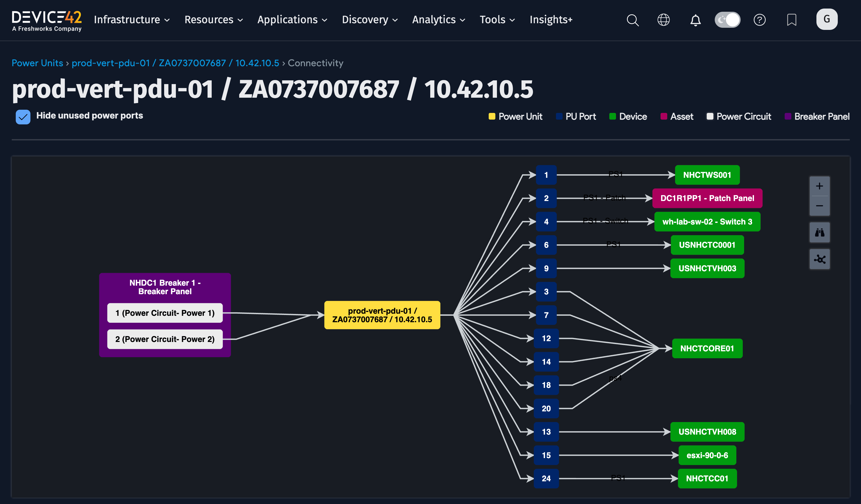Click the globe language icon
Screen dimensions: 861x504
click(663, 20)
